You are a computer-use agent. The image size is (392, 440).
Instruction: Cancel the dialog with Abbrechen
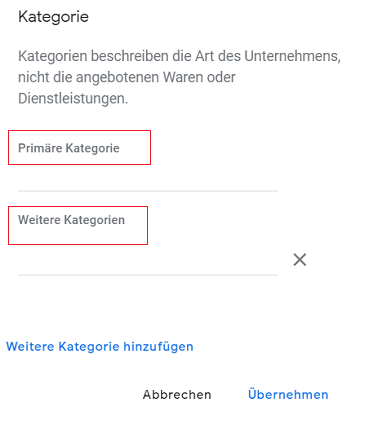pyautogui.click(x=177, y=395)
